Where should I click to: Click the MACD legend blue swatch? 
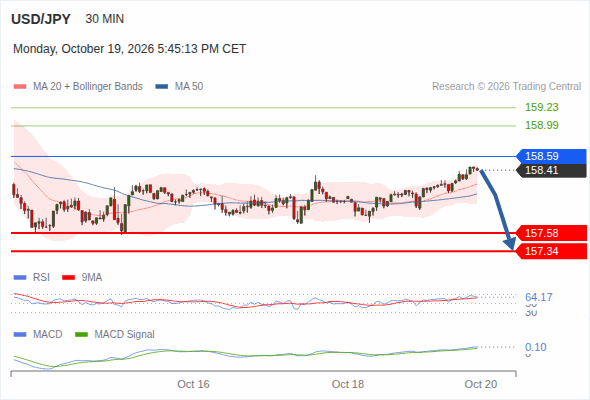(x=20, y=335)
